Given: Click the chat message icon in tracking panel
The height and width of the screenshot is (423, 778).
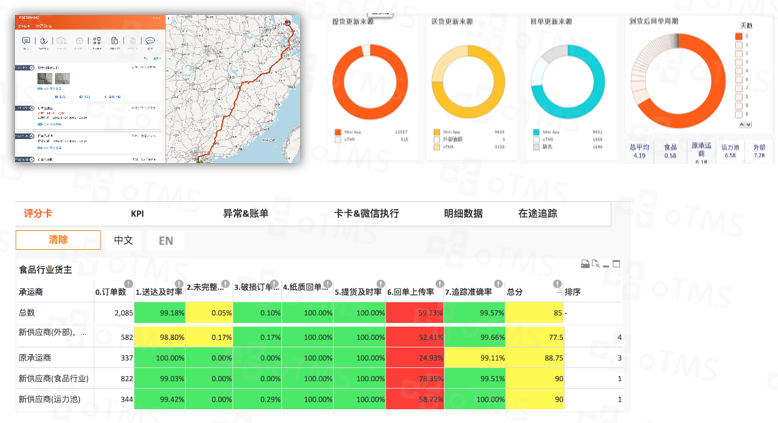Looking at the screenshot, I should tap(26, 42).
